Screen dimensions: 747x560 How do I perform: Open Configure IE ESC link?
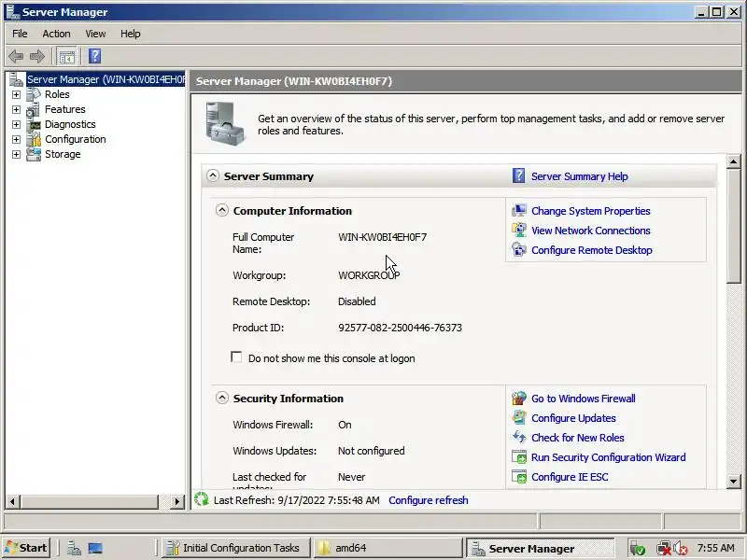(570, 477)
